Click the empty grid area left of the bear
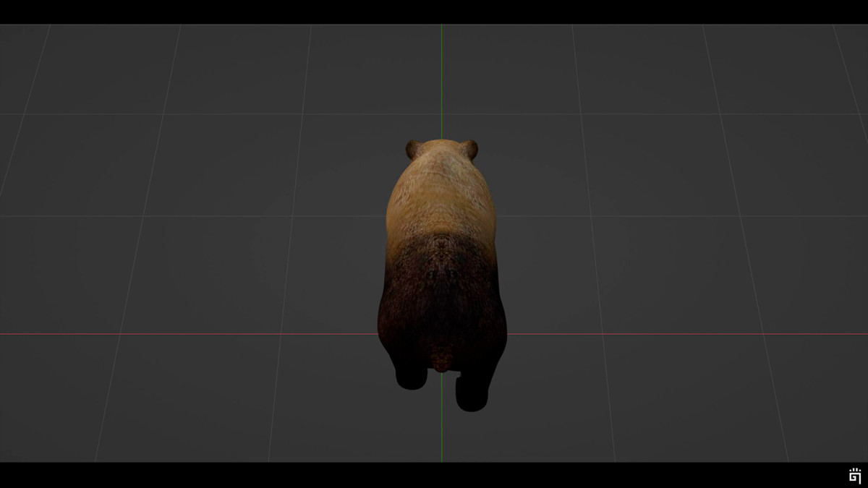 click(x=217, y=253)
